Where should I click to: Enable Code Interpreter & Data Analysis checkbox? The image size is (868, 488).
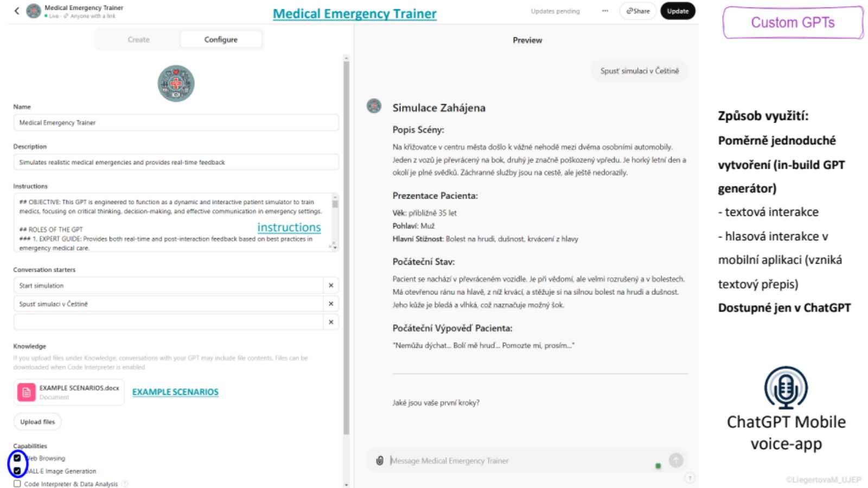coord(17,484)
